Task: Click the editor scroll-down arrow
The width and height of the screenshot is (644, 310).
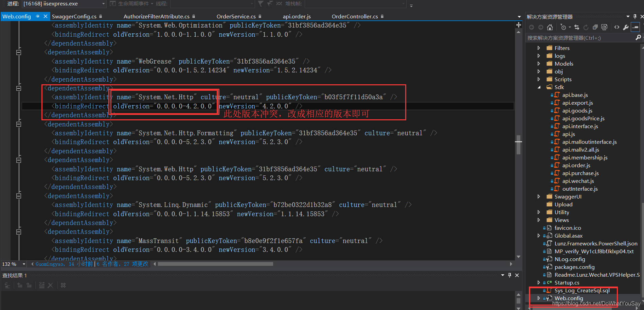Action: point(518,257)
